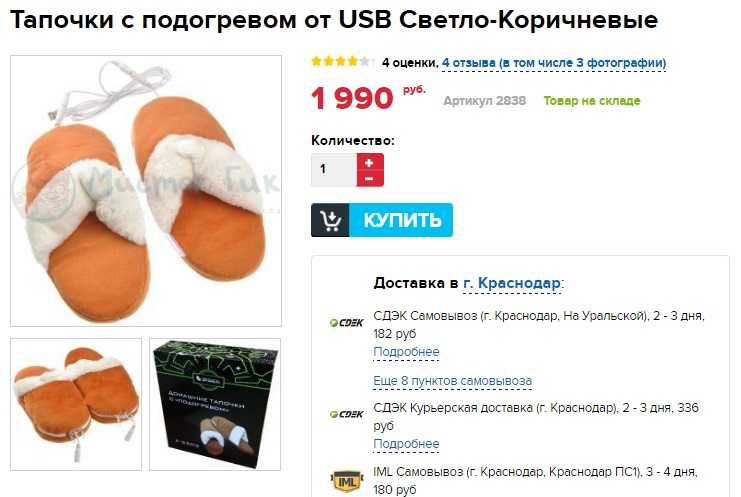Select the black packaging box thumbnail

[x=215, y=404]
